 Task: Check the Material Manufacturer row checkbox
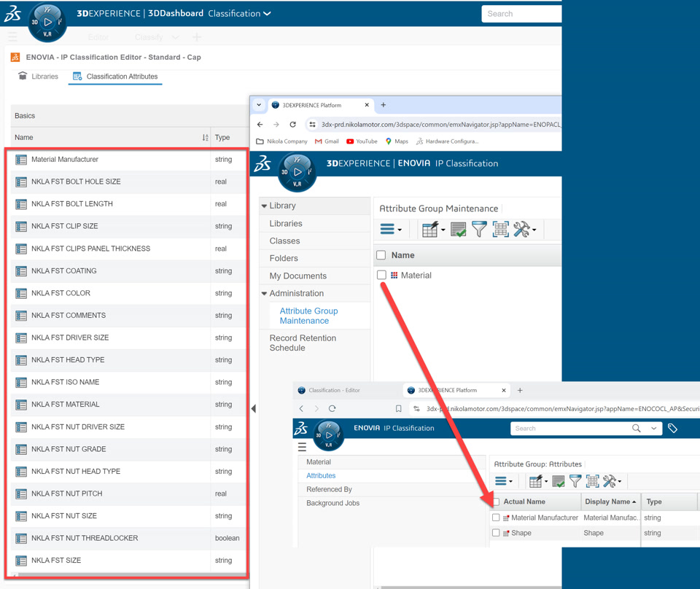pos(496,517)
